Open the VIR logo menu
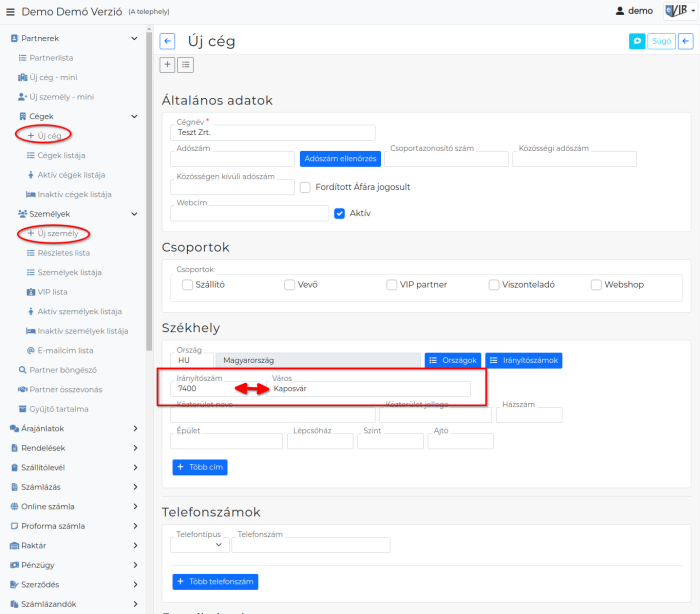The height and width of the screenshot is (614, 700). (x=677, y=11)
